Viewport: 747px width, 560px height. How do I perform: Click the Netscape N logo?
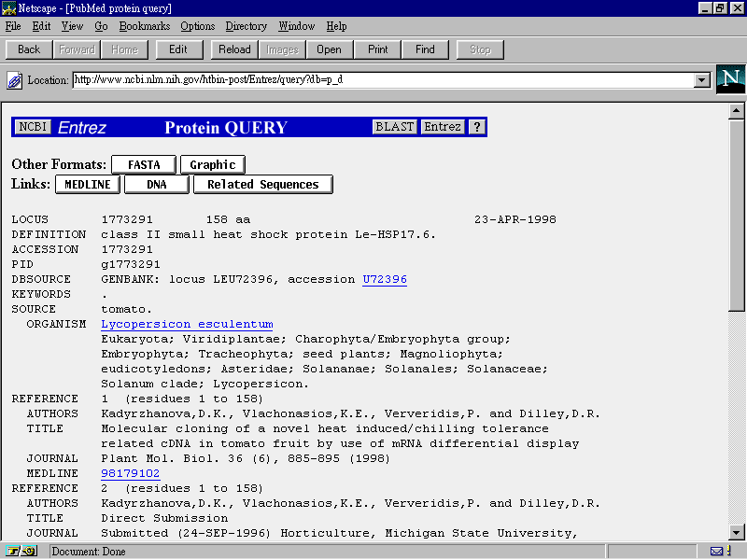730,79
